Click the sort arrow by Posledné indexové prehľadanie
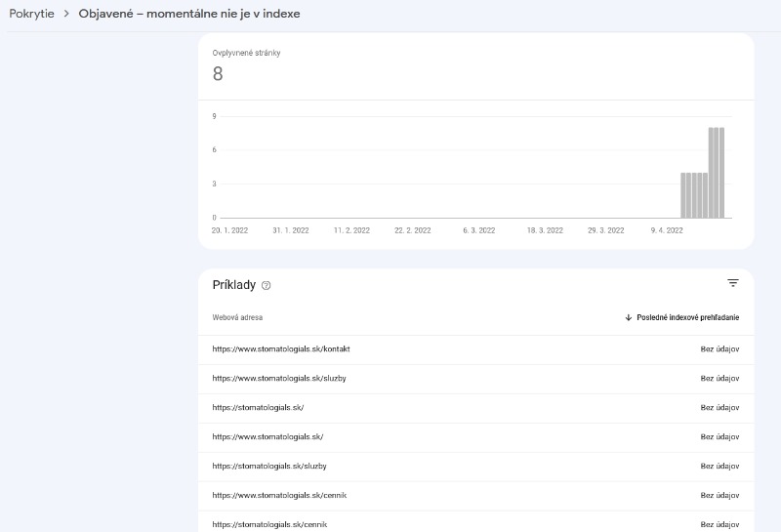Image resolution: width=781 pixels, height=532 pixels. pos(628,317)
